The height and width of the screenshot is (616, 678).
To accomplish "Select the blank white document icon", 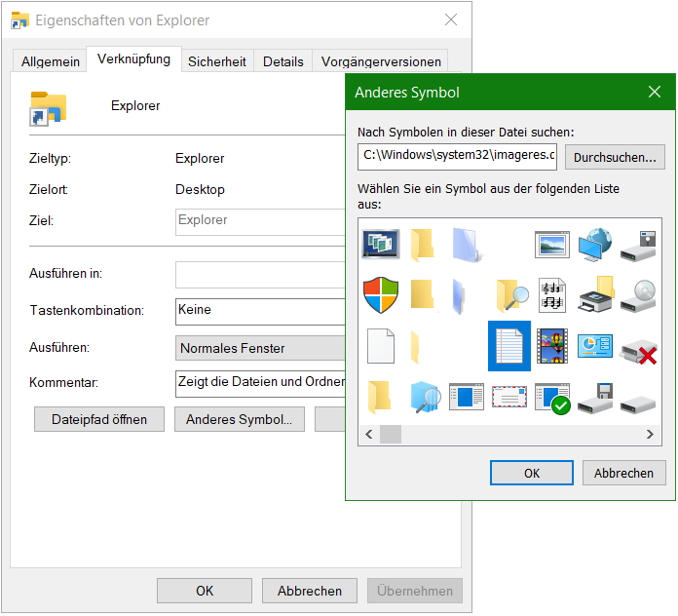I will click(x=381, y=346).
